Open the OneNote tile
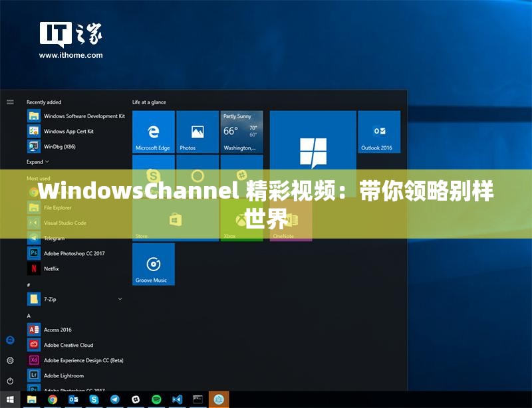This screenshot has height=408, width=532. coord(291,220)
